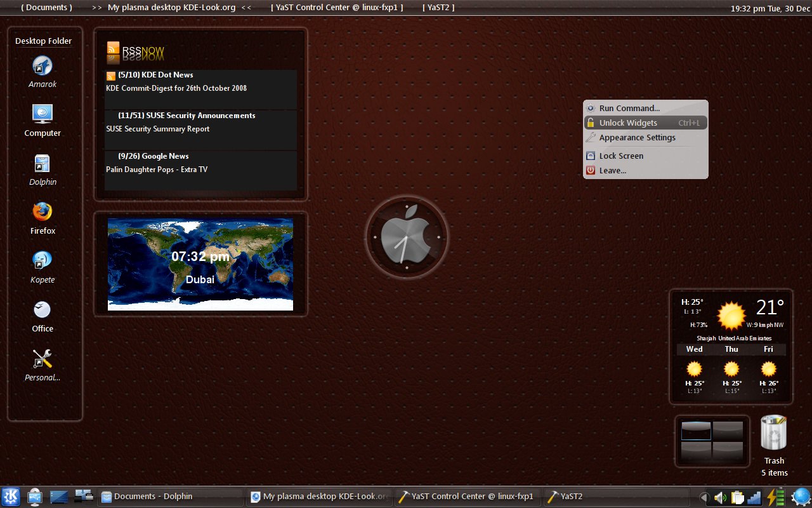Click the show desktop icon in panel
This screenshot has height=508, width=812.
pyautogui.click(x=59, y=497)
